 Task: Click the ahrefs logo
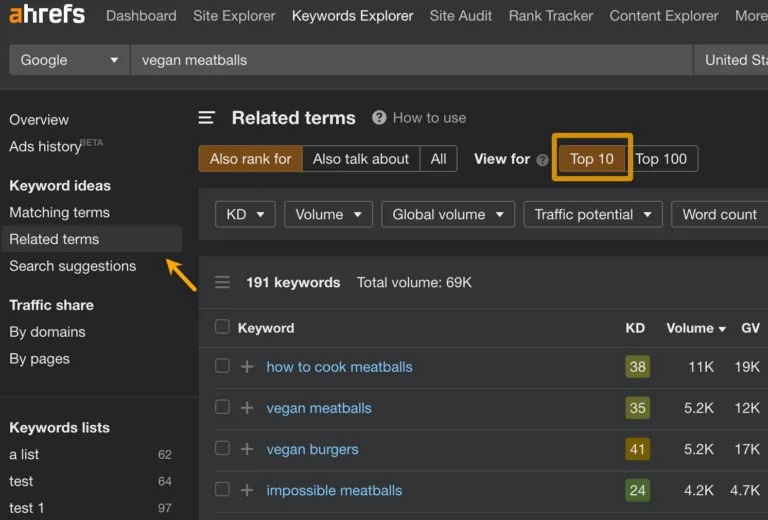(47, 14)
